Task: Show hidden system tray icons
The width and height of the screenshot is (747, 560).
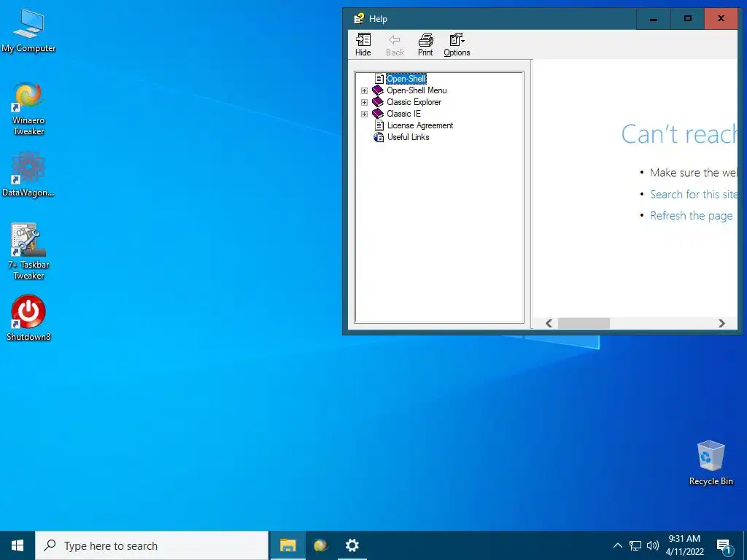Action: [617, 545]
